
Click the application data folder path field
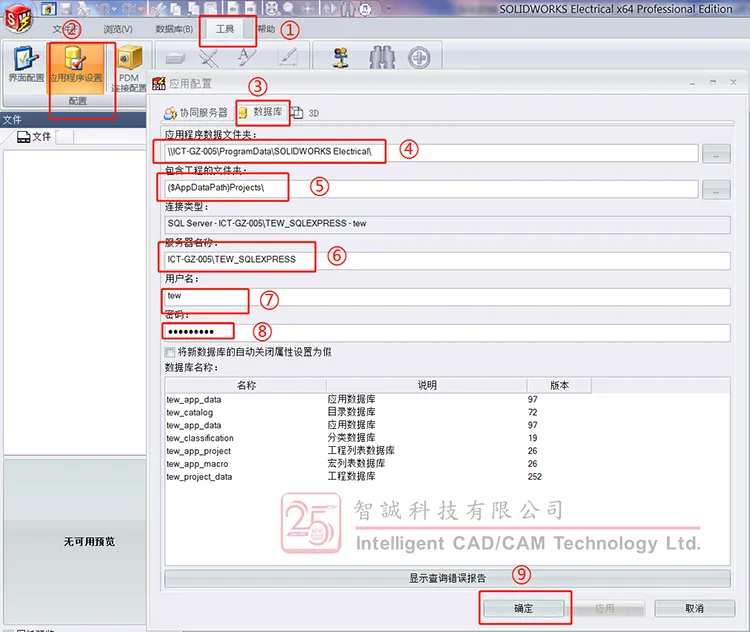coord(430,152)
